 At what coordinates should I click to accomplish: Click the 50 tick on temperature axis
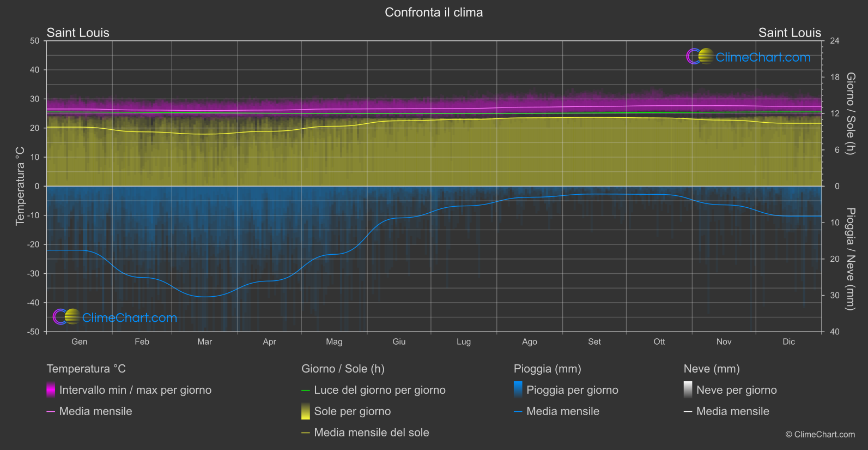pos(35,41)
